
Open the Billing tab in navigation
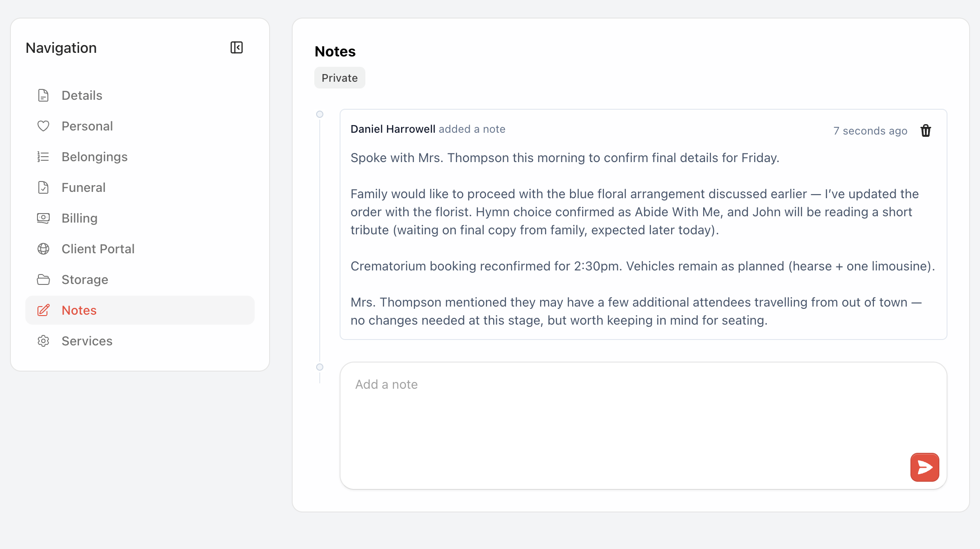[x=79, y=218]
